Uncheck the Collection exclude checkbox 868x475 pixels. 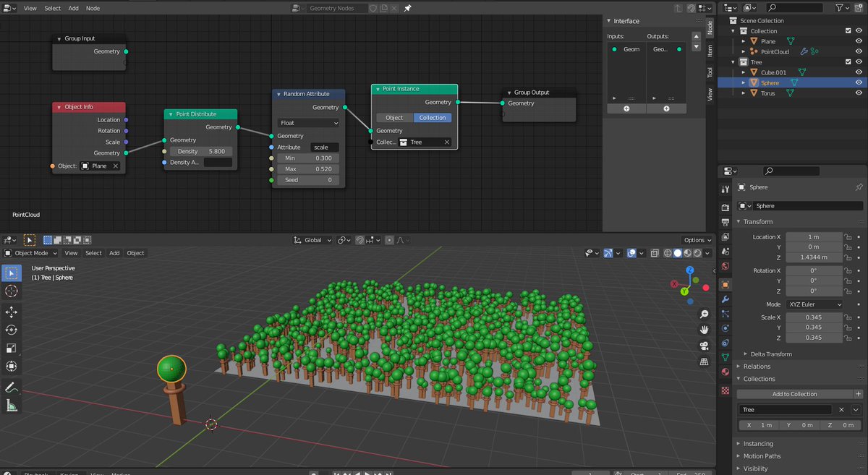[x=848, y=31]
